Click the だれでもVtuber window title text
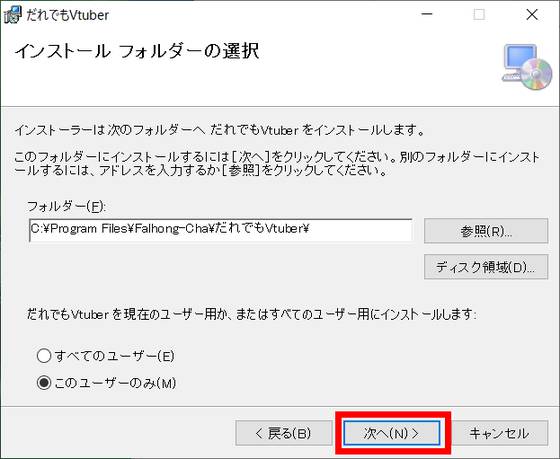Image resolution: width=560 pixels, height=459 pixels. [x=68, y=15]
